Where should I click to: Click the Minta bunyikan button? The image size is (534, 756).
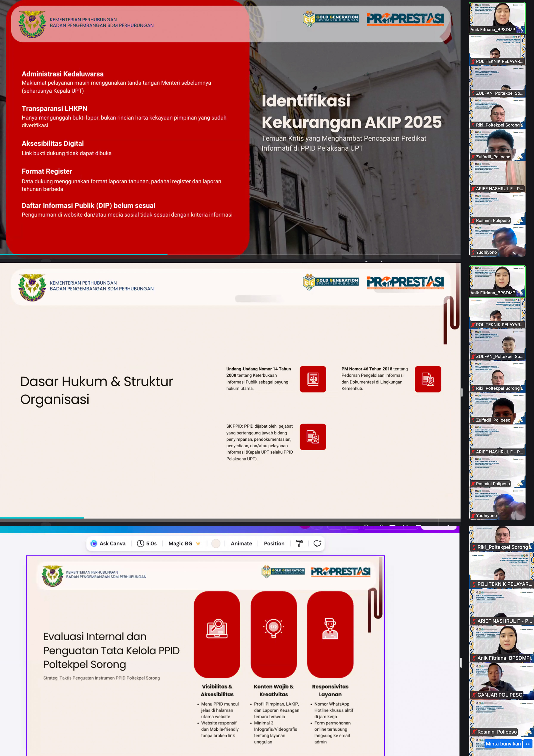coord(503,744)
